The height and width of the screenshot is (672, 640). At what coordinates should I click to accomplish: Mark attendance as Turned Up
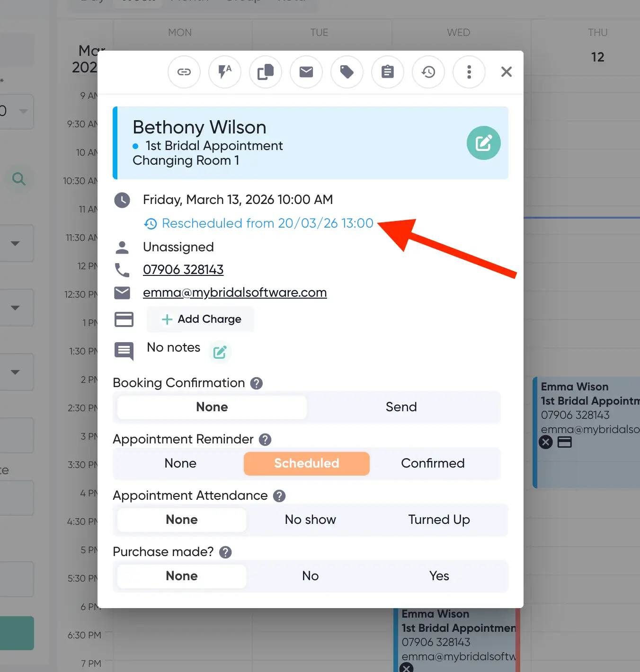(439, 520)
